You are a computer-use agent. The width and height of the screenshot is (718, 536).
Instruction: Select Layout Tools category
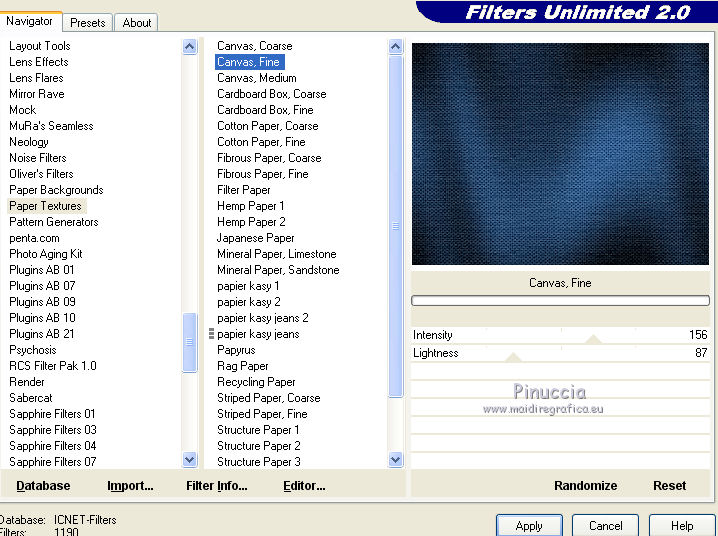pyautogui.click(x=40, y=46)
